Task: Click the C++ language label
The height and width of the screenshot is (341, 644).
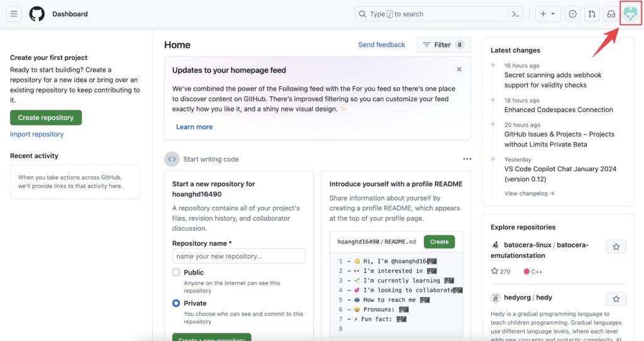Action: pyautogui.click(x=536, y=272)
